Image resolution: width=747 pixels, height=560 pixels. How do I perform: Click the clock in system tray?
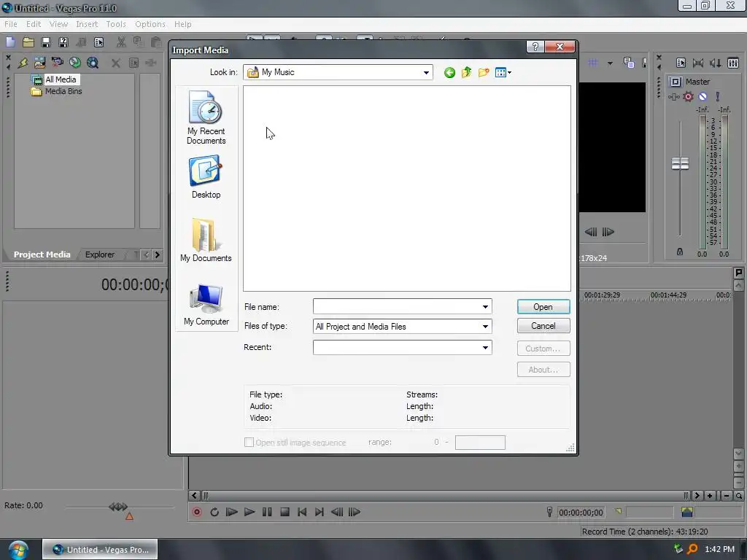tap(719, 549)
